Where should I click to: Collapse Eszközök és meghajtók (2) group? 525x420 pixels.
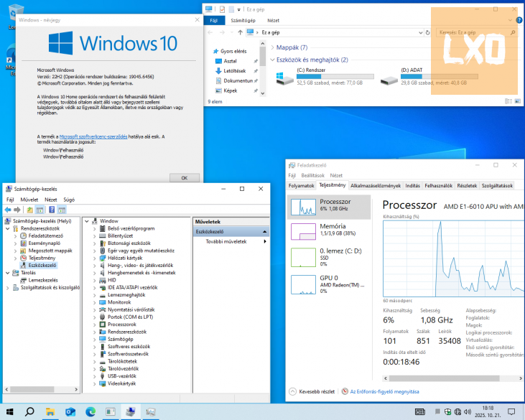coord(272,60)
